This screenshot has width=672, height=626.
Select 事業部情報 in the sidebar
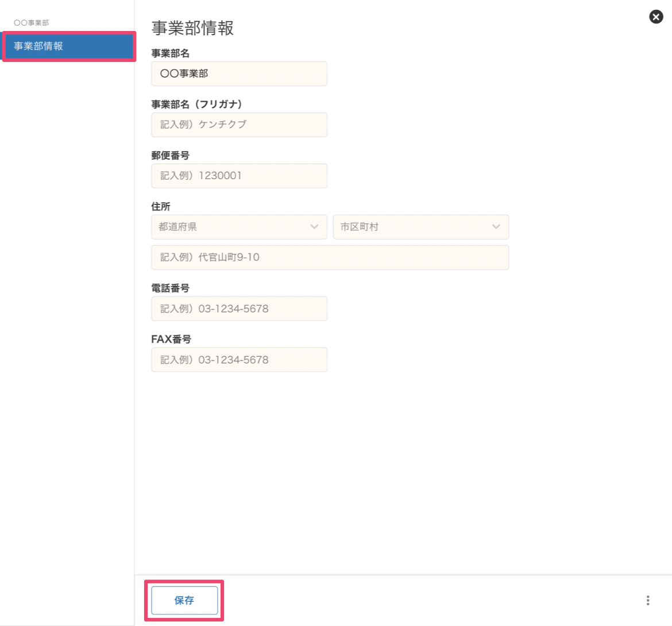[68, 47]
